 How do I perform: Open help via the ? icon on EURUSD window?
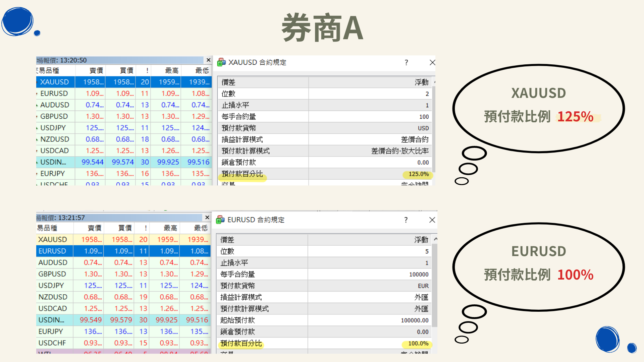pyautogui.click(x=406, y=220)
